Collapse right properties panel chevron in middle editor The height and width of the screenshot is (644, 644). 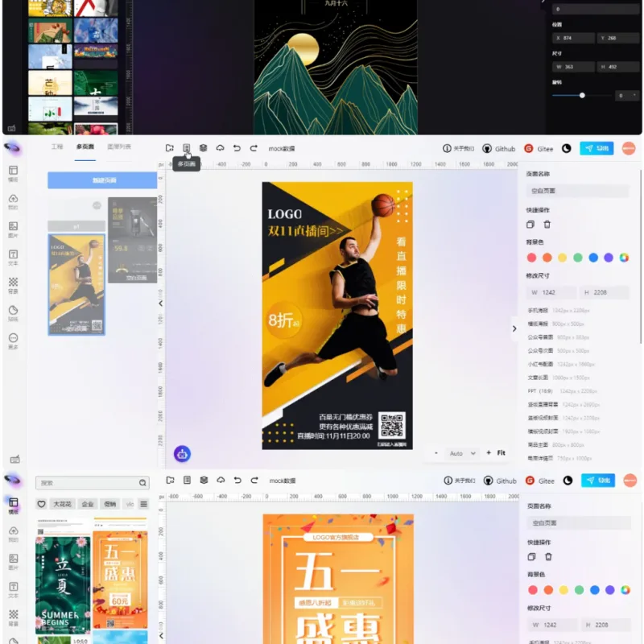tap(514, 328)
